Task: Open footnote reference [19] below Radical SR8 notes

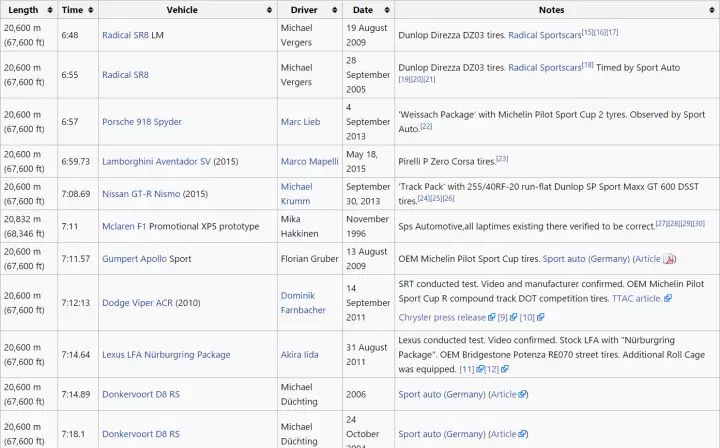Action: tap(404, 79)
